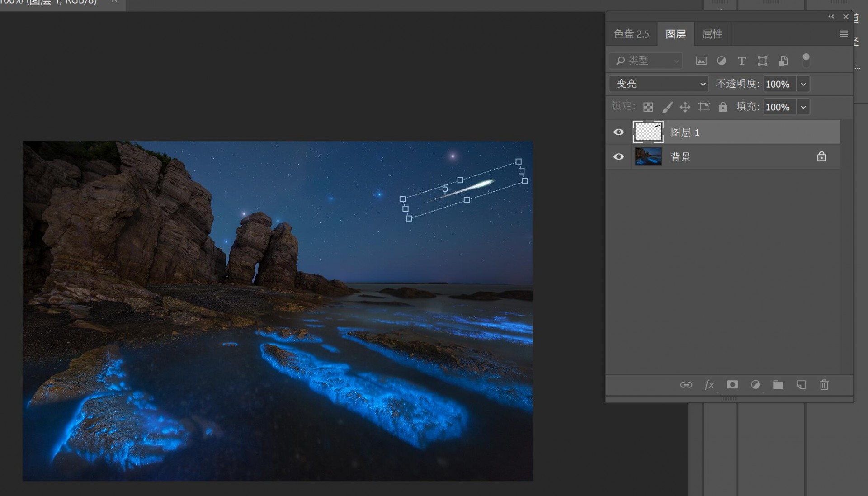The height and width of the screenshot is (496, 868).
Task: Click the 图层 1 layer thumbnail
Action: tap(648, 132)
